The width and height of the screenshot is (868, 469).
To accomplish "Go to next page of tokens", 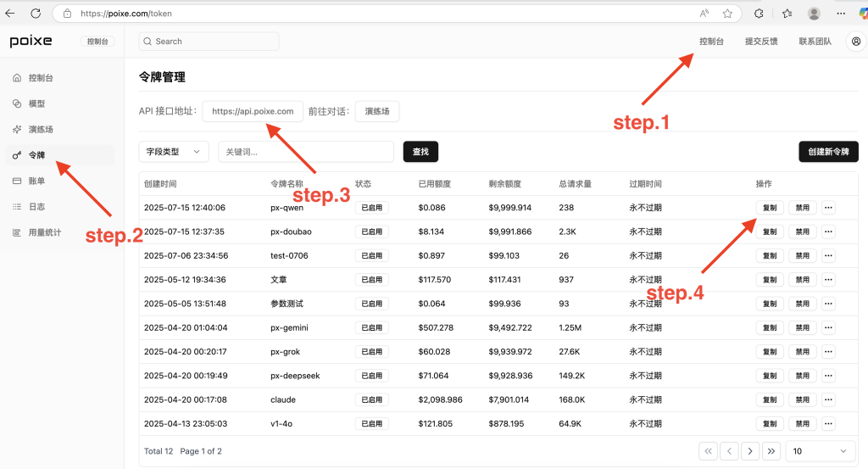I will 749,451.
